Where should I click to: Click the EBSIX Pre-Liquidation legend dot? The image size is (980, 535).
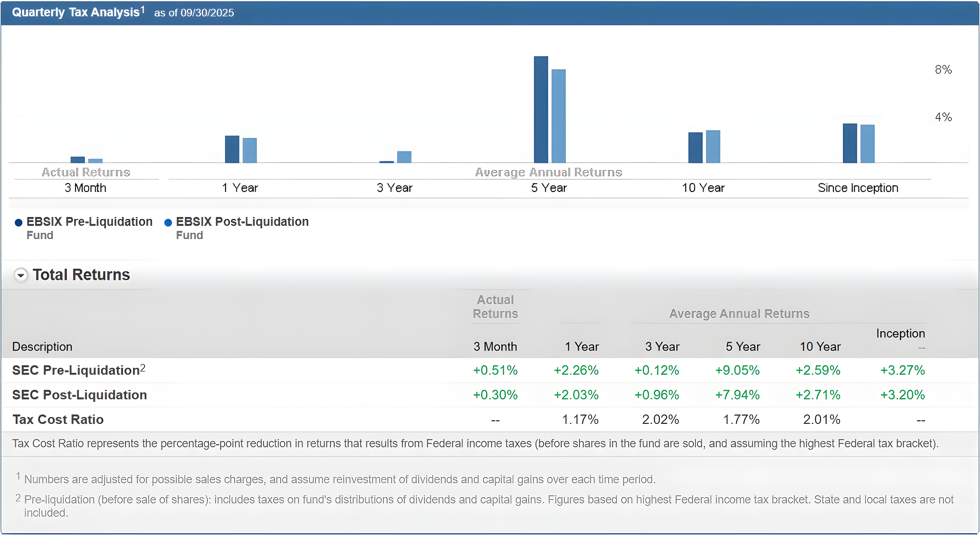pos(18,223)
